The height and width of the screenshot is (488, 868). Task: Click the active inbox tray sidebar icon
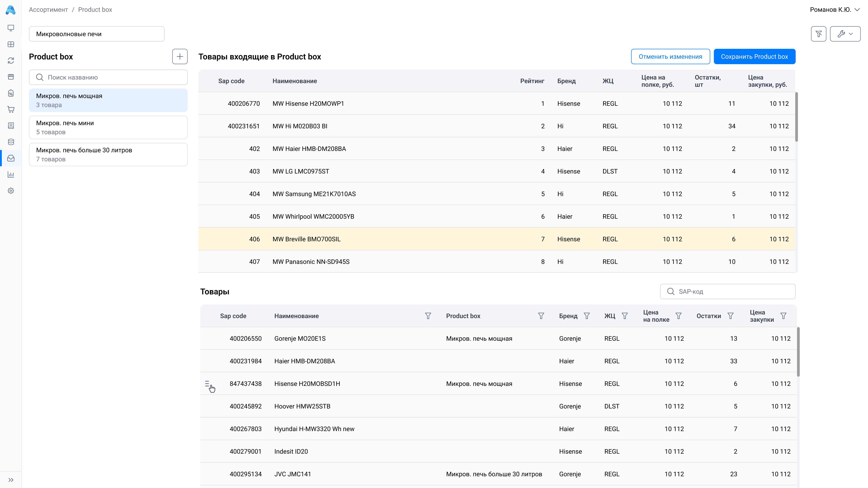pos(11,158)
